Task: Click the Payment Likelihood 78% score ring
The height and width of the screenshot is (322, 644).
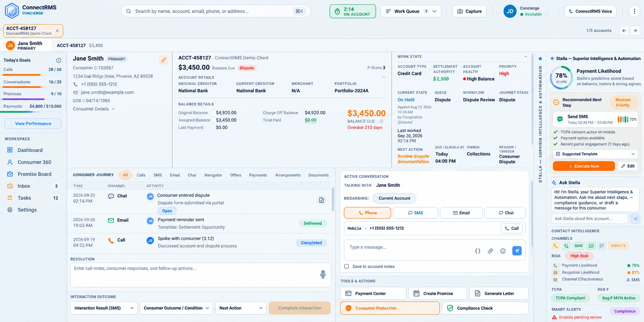Action: coord(561,78)
